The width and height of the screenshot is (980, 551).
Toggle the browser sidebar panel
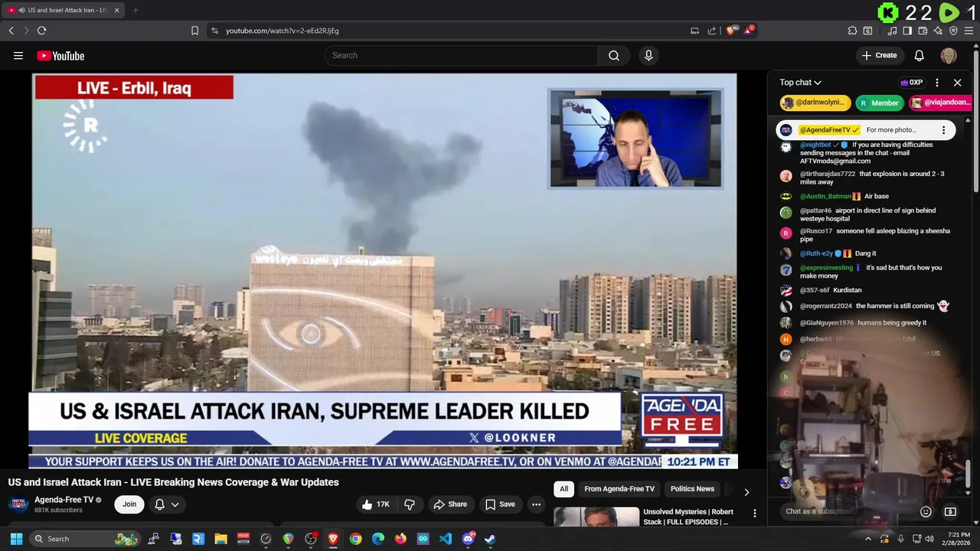(x=907, y=31)
